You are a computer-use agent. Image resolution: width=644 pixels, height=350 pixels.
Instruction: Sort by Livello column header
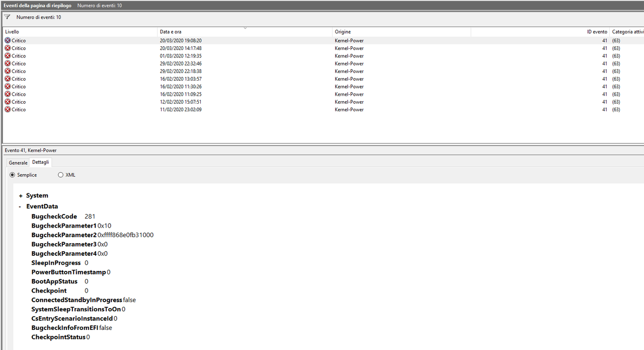pyautogui.click(x=79, y=32)
